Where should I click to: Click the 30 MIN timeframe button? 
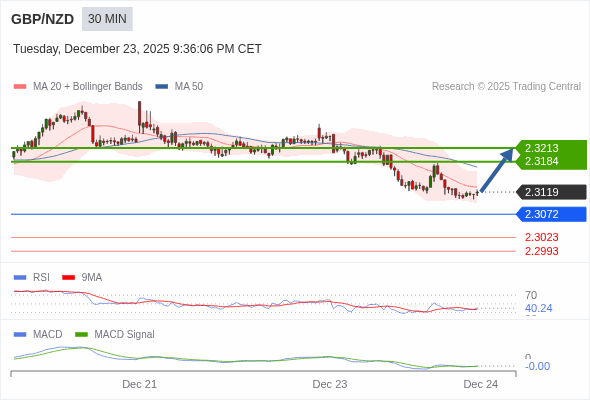click(107, 19)
